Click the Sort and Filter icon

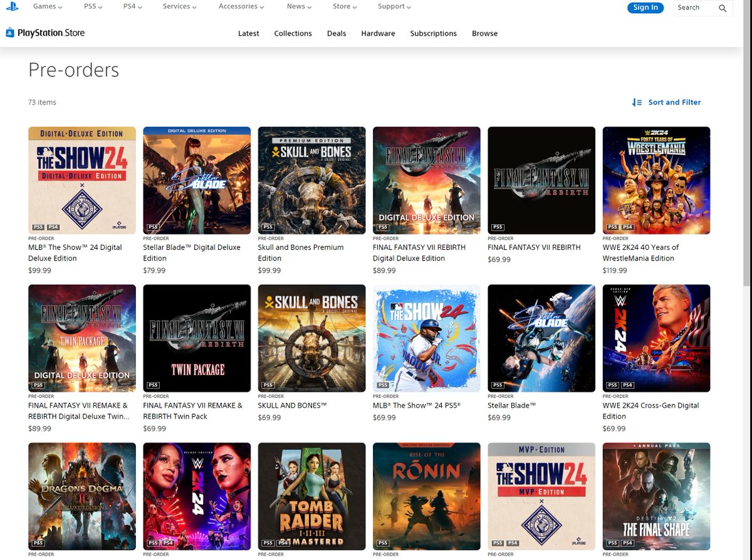pos(637,102)
